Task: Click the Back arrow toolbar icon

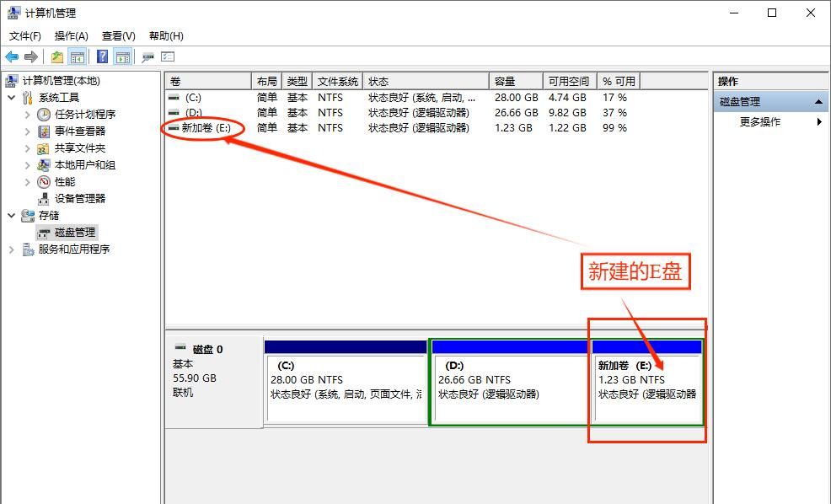Action: click(12, 56)
